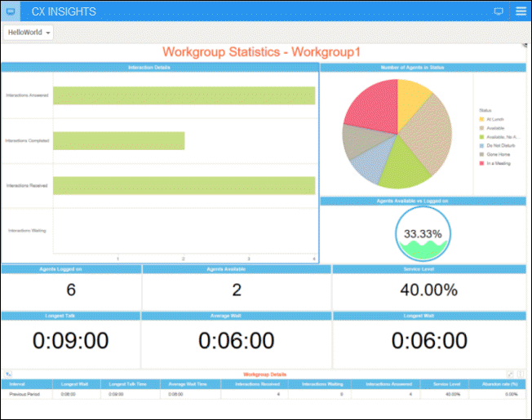
Task: Click the Interactions Completed bar
Action: (118, 140)
